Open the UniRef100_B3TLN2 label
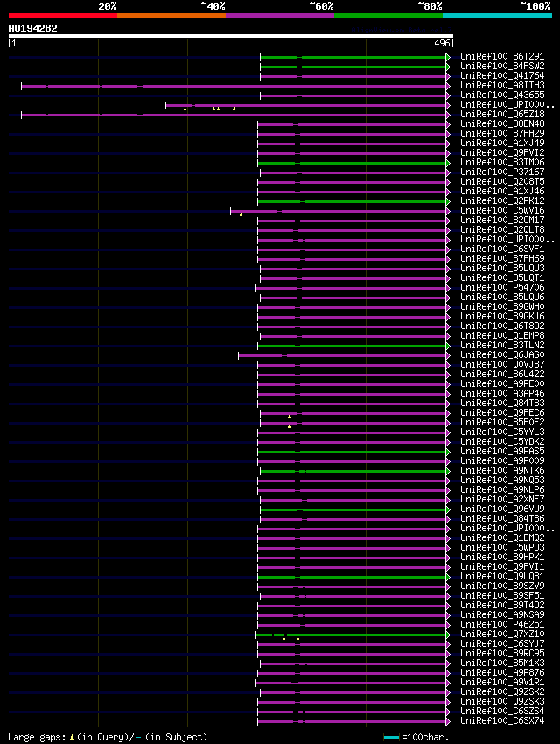Screen dimensions: 560x744 [x=502, y=346]
